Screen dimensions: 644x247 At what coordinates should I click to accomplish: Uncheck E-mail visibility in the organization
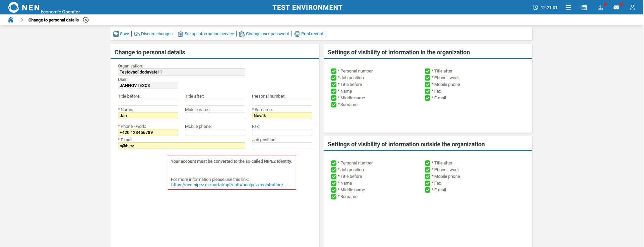[428, 98]
